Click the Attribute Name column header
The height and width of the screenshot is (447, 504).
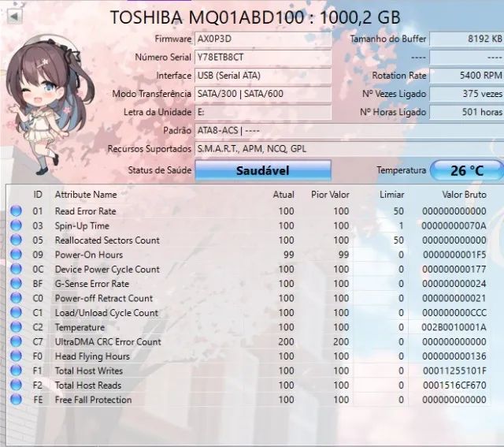[86, 195]
